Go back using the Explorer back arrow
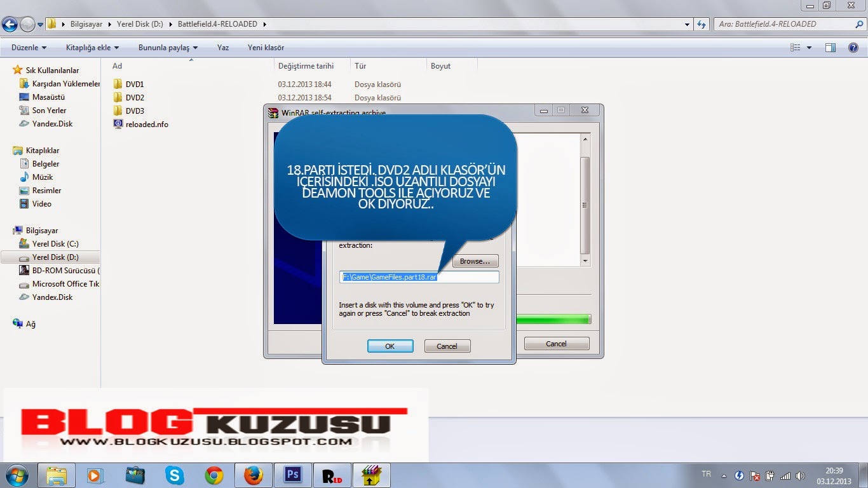This screenshot has height=488, width=868. coord(10,25)
